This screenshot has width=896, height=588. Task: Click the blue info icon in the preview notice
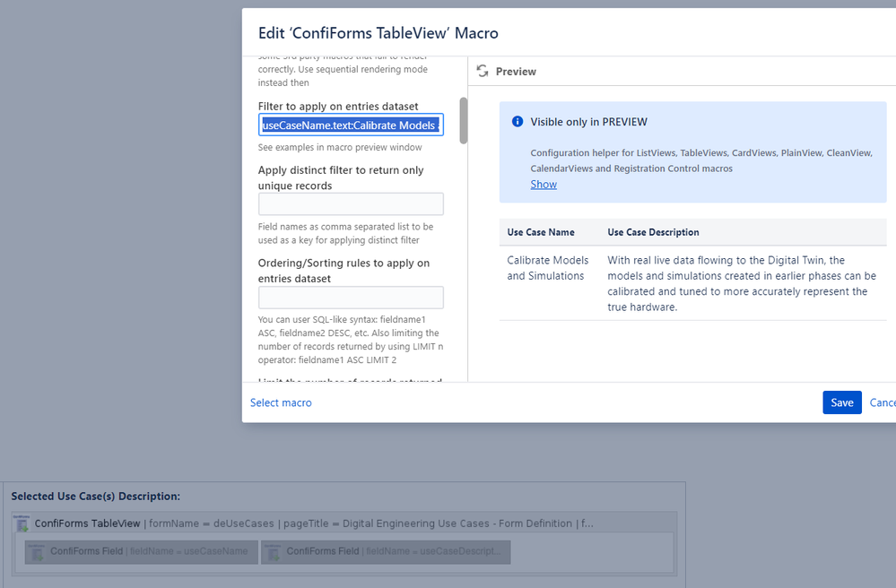tap(518, 122)
